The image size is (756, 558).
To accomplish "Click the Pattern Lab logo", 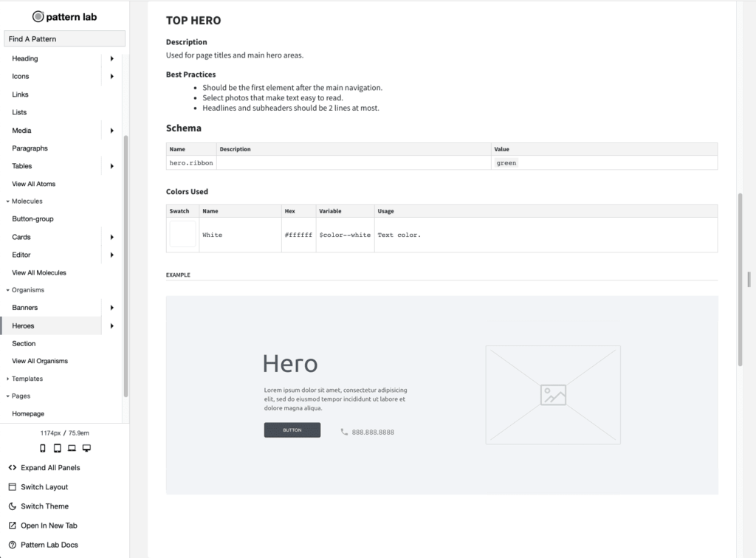I will pyautogui.click(x=64, y=16).
